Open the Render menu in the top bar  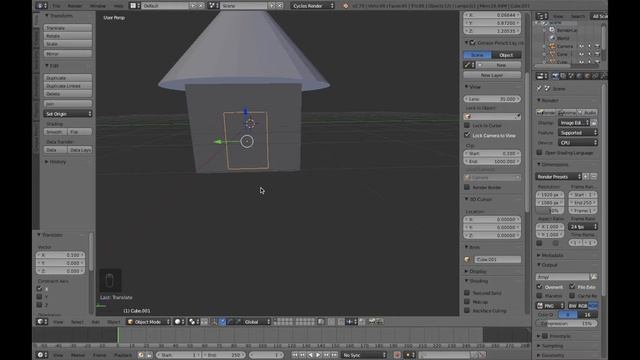pyautogui.click(x=75, y=6)
